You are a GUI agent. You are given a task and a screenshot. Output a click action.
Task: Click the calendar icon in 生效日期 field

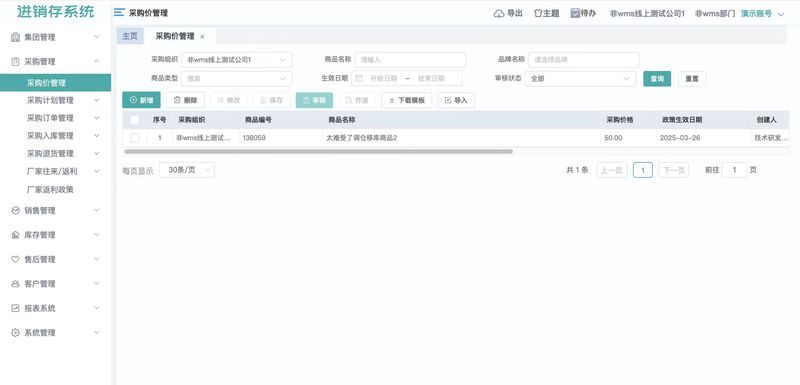(x=359, y=79)
